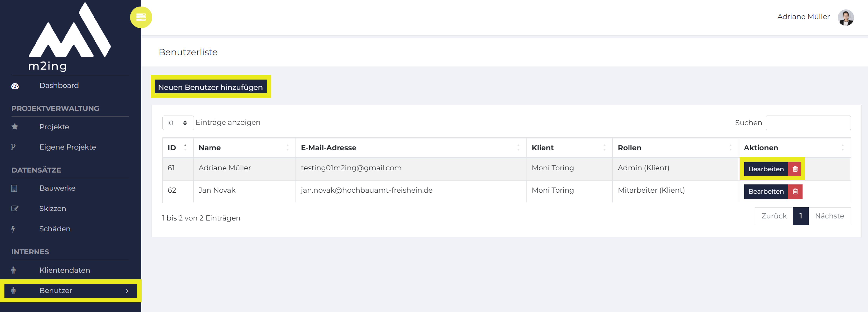Screen dimensions: 868x312
Task: Click the Mitarbeiter (Klient) role cell
Action: coord(675,192)
